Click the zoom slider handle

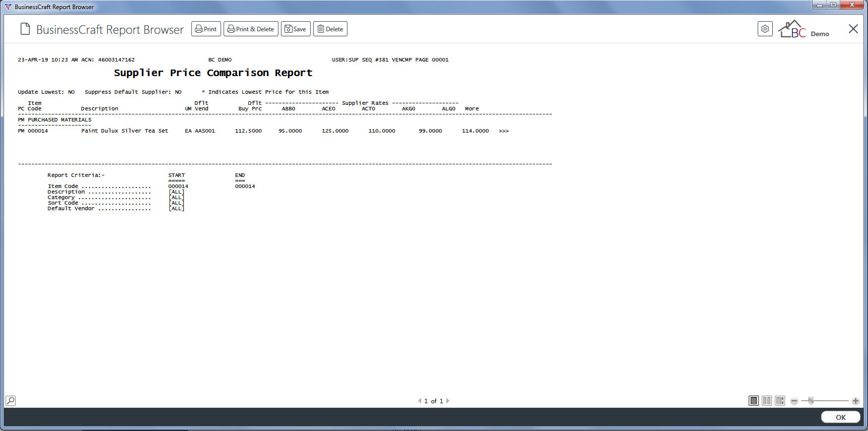click(x=811, y=401)
